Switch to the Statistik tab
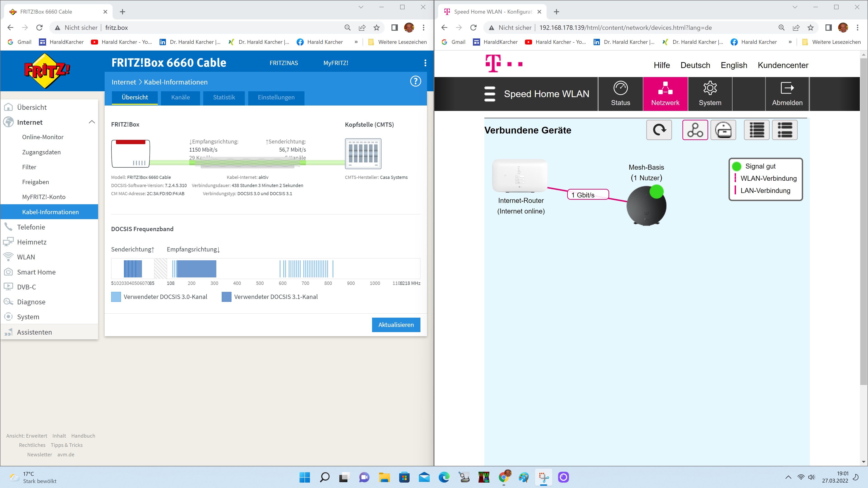 tap(224, 97)
